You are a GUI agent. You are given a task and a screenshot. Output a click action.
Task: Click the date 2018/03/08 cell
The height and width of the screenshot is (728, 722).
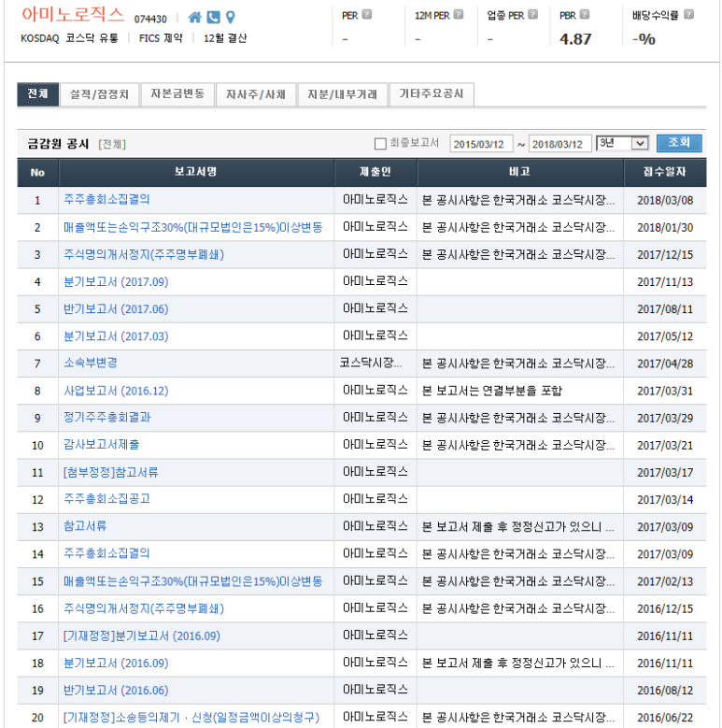[665, 201]
